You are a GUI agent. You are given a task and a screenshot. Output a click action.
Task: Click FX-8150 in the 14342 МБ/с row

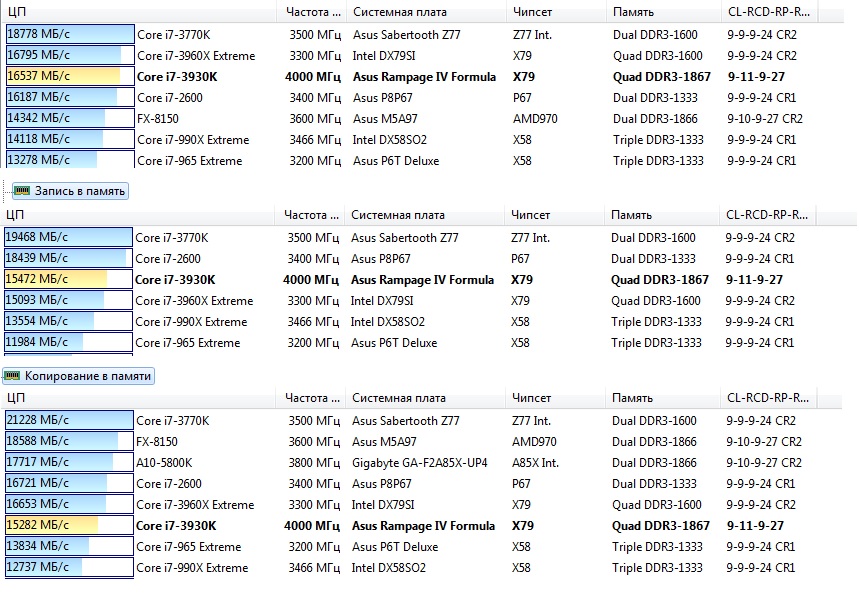[158, 118]
